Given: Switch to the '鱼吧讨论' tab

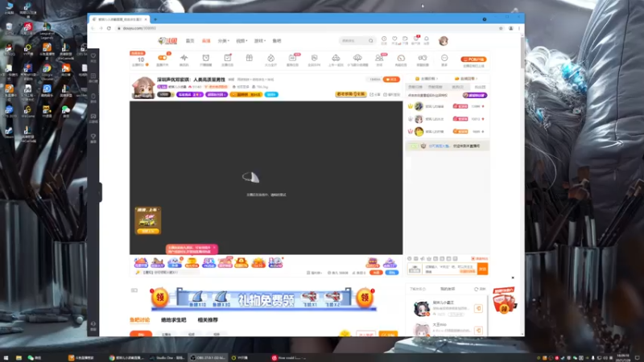Looking at the screenshot, I should click(x=139, y=319).
